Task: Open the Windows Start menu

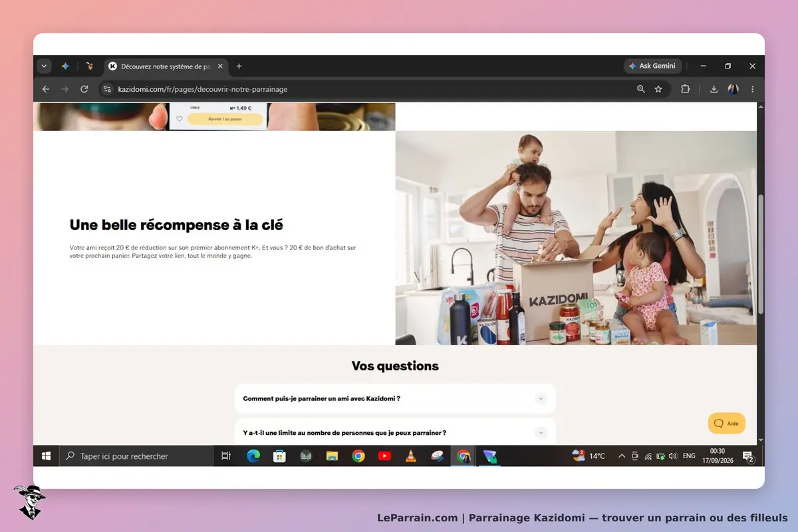Action: click(x=47, y=456)
